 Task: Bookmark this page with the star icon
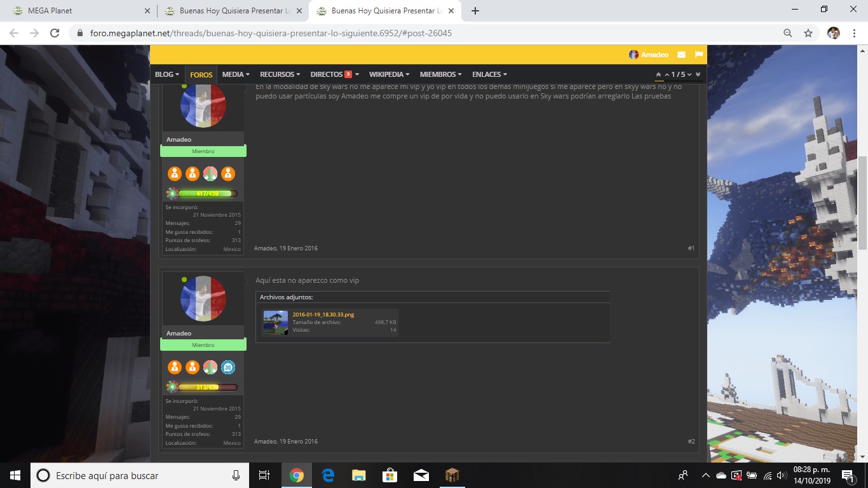pyautogui.click(x=808, y=33)
